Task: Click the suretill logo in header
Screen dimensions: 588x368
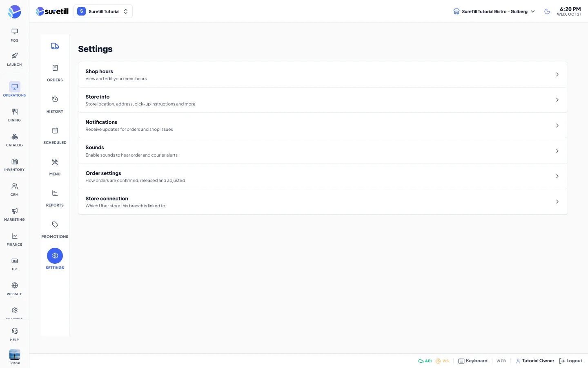Action: click(x=52, y=11)
